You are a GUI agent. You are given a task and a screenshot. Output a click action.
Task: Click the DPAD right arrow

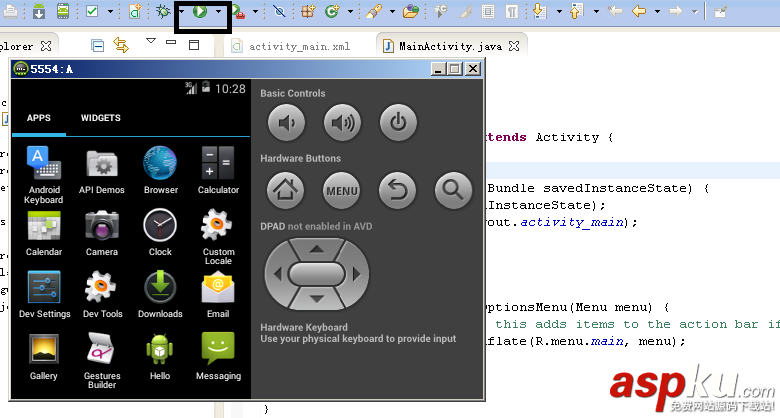point(356,274)
